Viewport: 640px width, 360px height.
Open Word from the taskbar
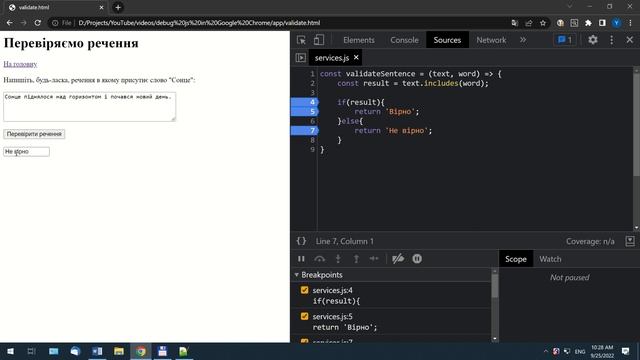[x=97, y=351]
